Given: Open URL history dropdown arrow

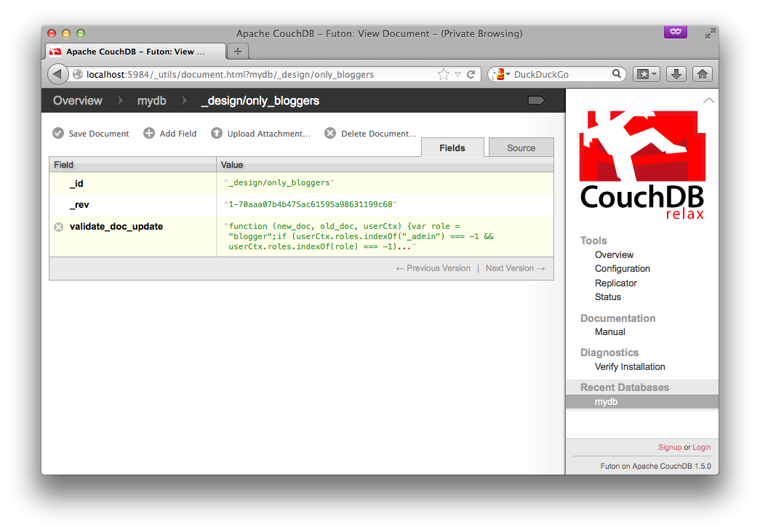Looking at the screenshot, I should point(457,75).
